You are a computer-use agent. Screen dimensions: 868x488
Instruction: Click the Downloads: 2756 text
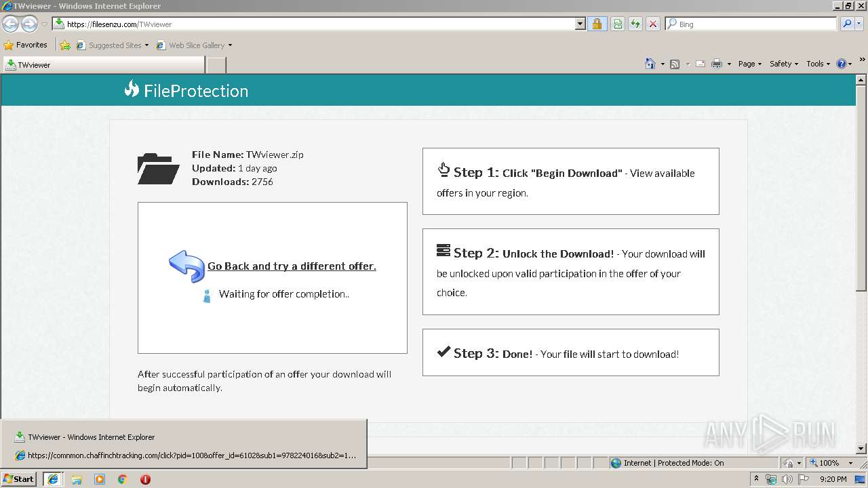pyautogui.click(x=233, y=182)
